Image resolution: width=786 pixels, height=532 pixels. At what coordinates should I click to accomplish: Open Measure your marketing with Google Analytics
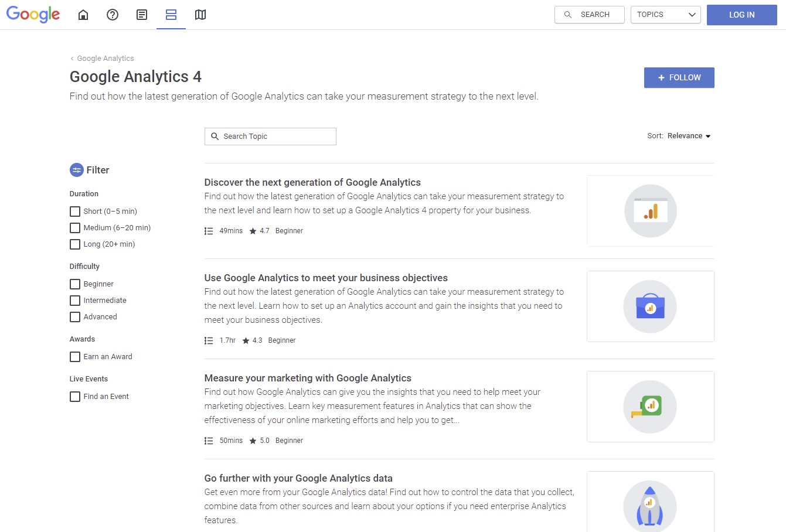(308, 378)
